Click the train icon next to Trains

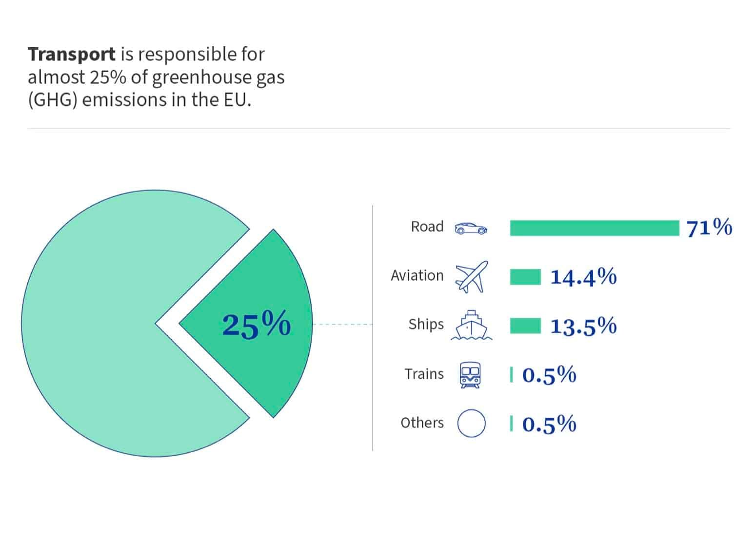click(471, 375)
